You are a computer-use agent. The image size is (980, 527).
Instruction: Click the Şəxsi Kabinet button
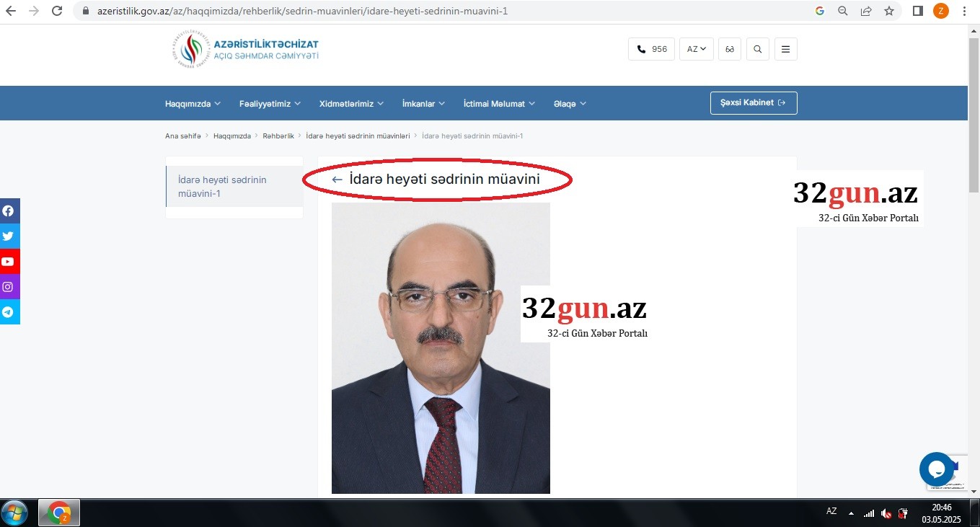point(754,103)
